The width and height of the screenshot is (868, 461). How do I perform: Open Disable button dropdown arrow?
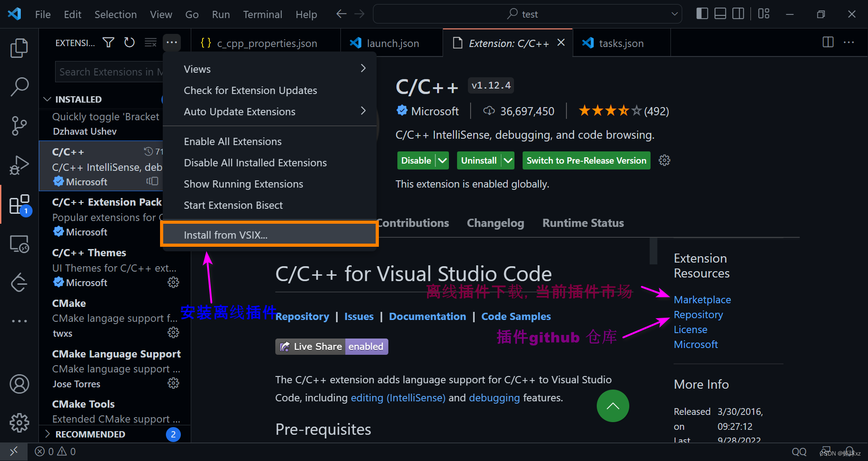tap(443, 160)
